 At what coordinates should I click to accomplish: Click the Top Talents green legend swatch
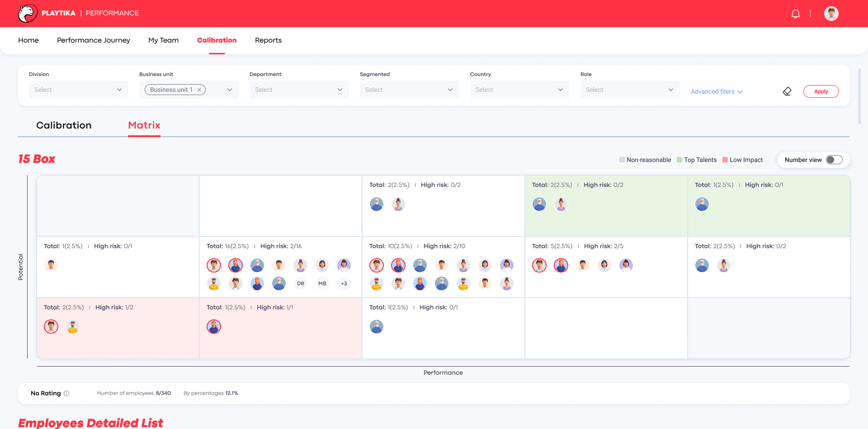tap(679, 160)
